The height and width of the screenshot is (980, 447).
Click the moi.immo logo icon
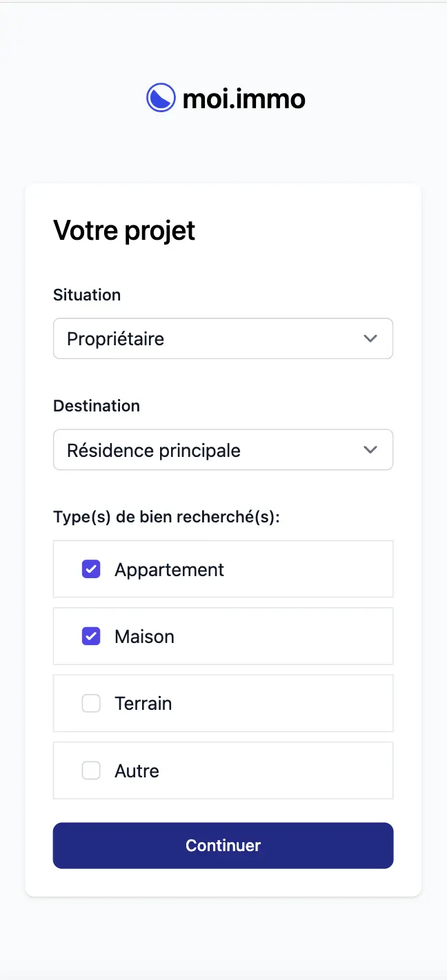[160, 97]
